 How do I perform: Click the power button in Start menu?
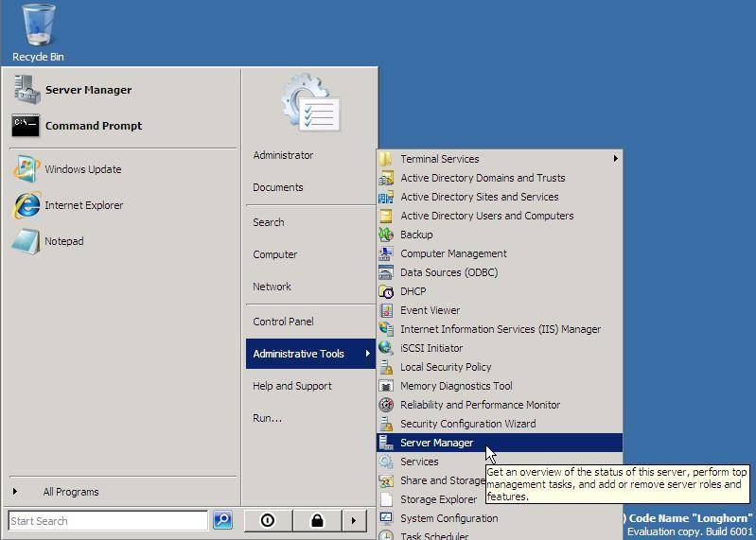click(268, 521)
